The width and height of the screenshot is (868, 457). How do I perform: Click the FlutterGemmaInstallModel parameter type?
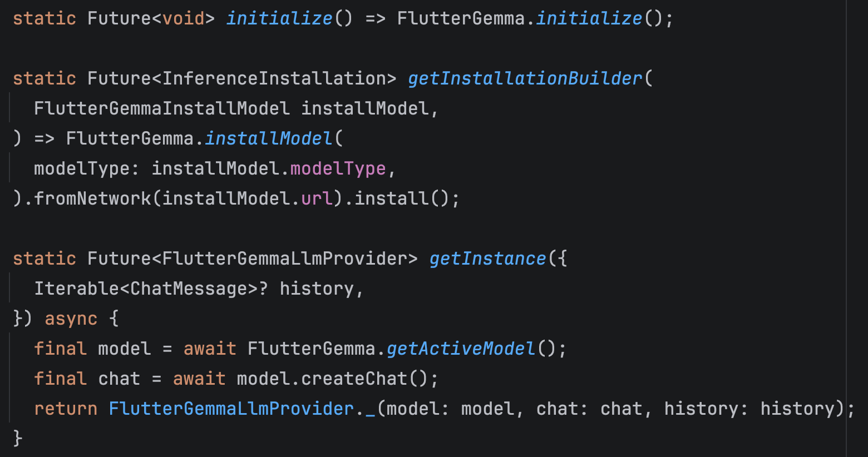click(161, 108)
